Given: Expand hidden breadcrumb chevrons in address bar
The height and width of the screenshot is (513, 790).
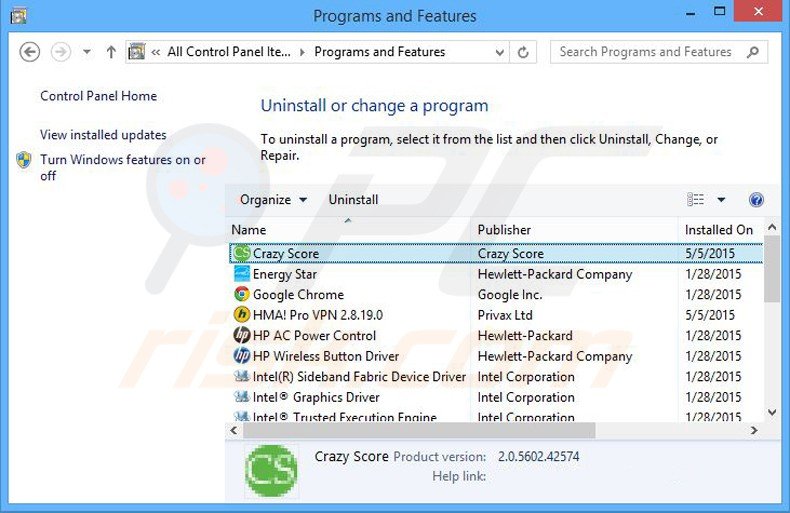Looking at the screenshot, I should pos(156,52).
